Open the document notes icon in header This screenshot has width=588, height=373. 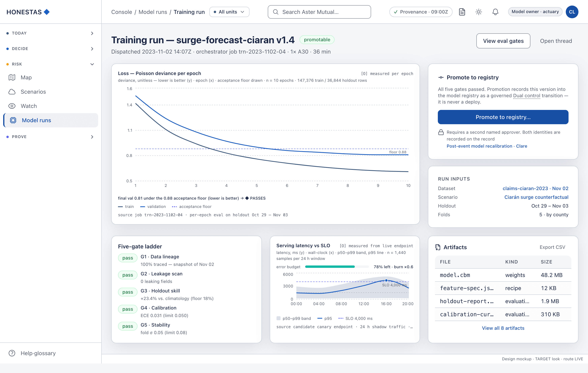point(462,12)
